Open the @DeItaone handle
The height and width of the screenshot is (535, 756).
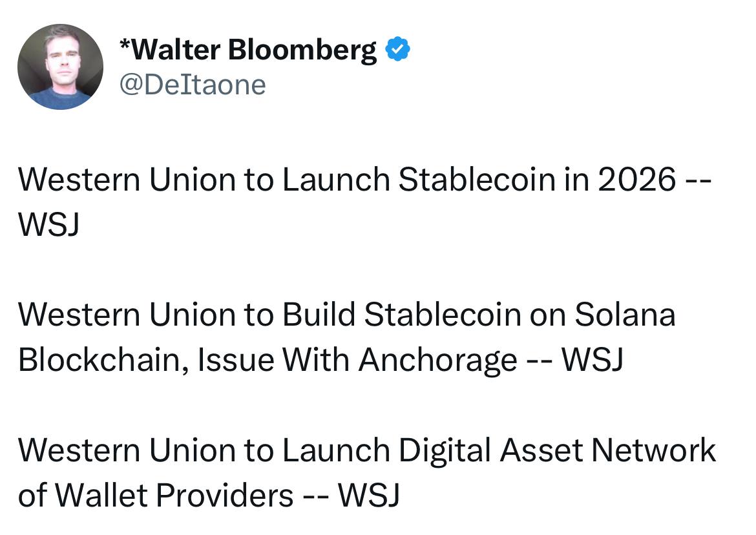[x=193, y=84]
